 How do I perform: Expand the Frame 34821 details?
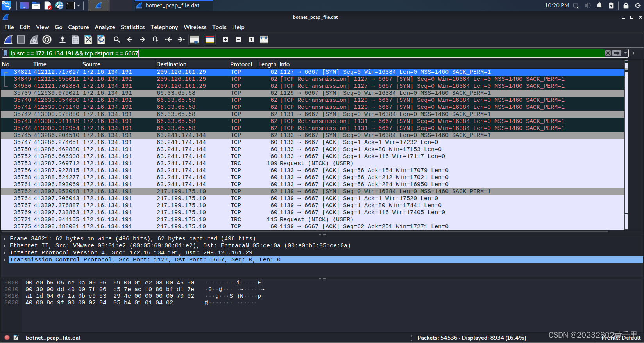(5, 239)
